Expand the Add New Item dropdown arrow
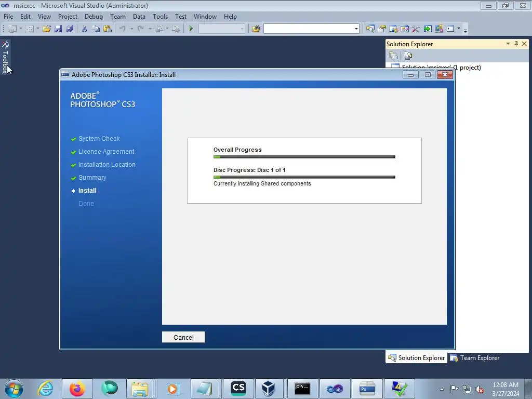This screenshot has width=532, height=399. [x=37, y=29]
